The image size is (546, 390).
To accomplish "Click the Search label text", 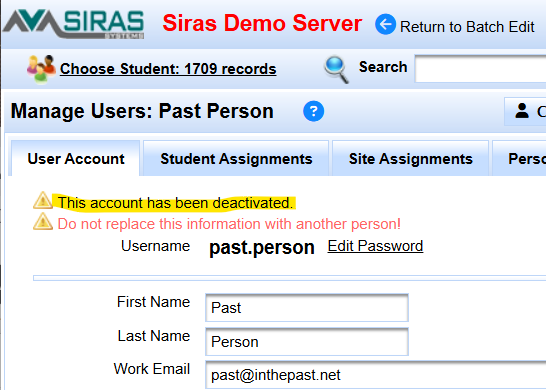I will click(383, 67).
